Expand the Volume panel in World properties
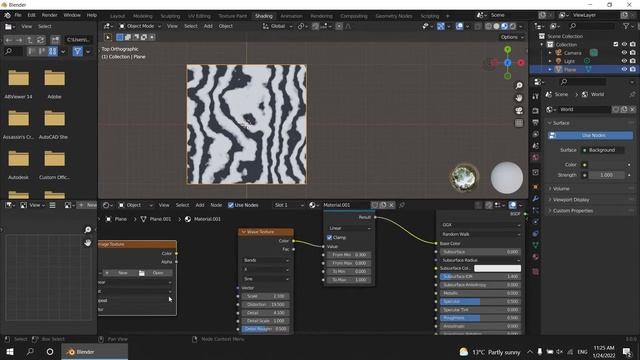640x360 pixels. click(x=561, y=189)
